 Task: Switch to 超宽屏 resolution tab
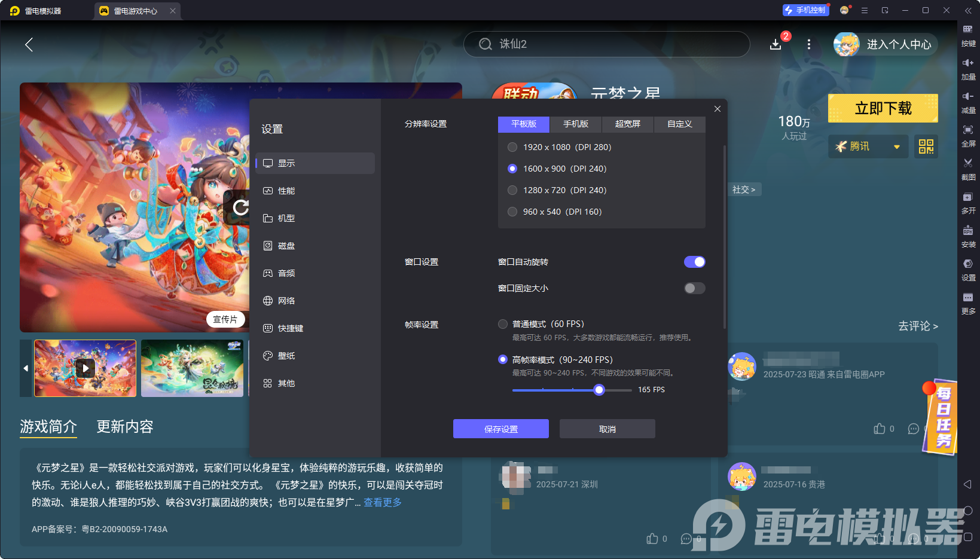tap(628, 124)
